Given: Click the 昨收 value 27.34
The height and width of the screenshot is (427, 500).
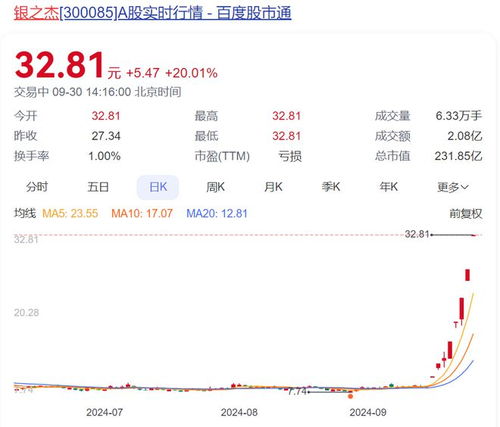Looking at the screenshot, I should coord(106,136).
